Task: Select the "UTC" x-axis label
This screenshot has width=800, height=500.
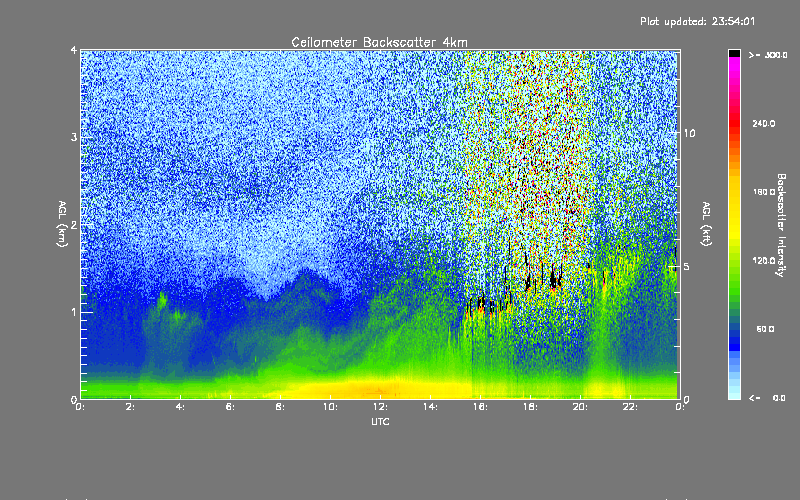Action: (x=380, y=422)
